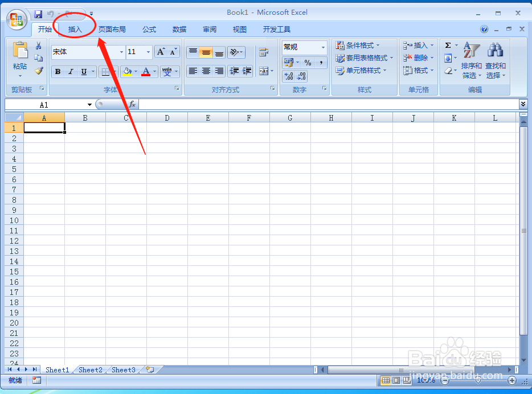Click the Office button orb

17,19
